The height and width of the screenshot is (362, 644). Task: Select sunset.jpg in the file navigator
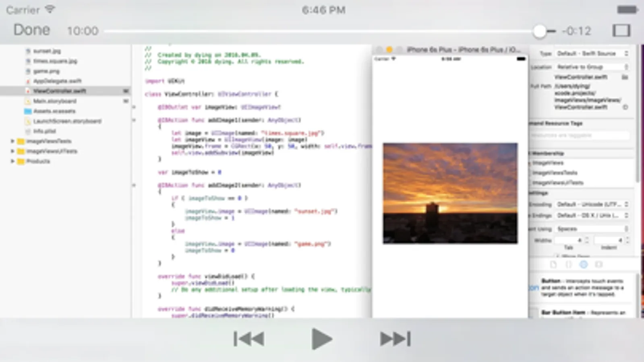click(x=47, y=51)
